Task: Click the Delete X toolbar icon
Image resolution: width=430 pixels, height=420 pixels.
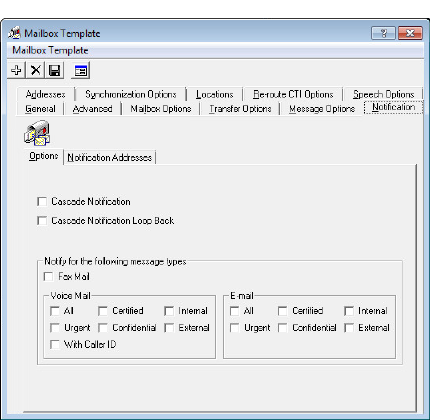Action: point(35,70)
